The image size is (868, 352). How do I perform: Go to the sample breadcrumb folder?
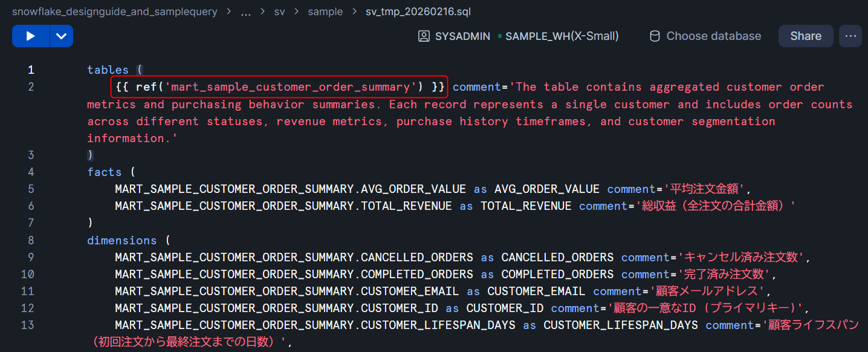pyautogui.click(x=325, y=11)
